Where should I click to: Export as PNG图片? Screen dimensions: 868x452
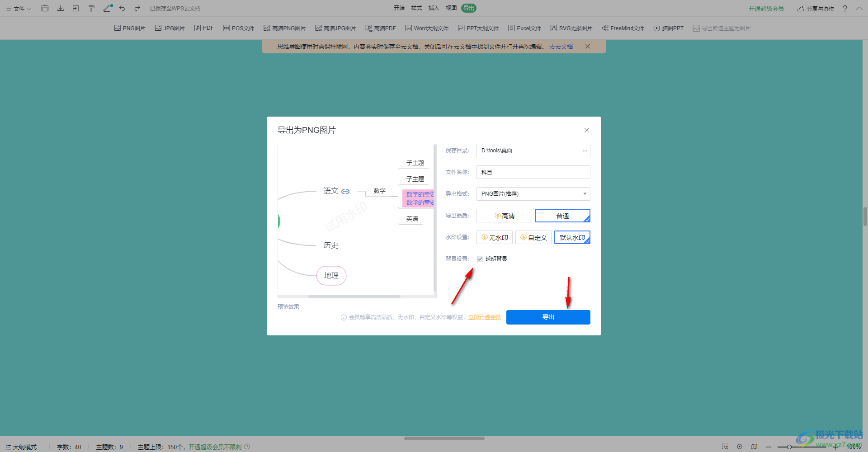click(130, 28)
